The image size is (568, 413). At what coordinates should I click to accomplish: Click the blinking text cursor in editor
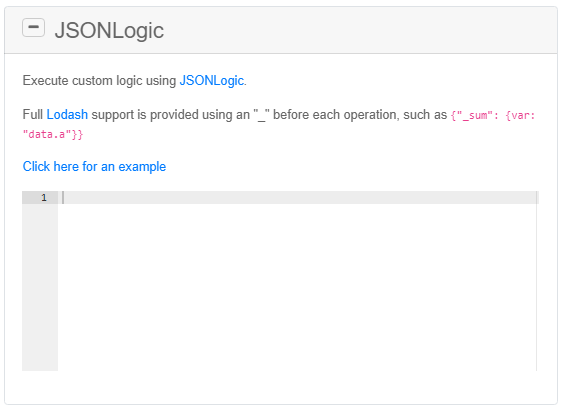63,197
